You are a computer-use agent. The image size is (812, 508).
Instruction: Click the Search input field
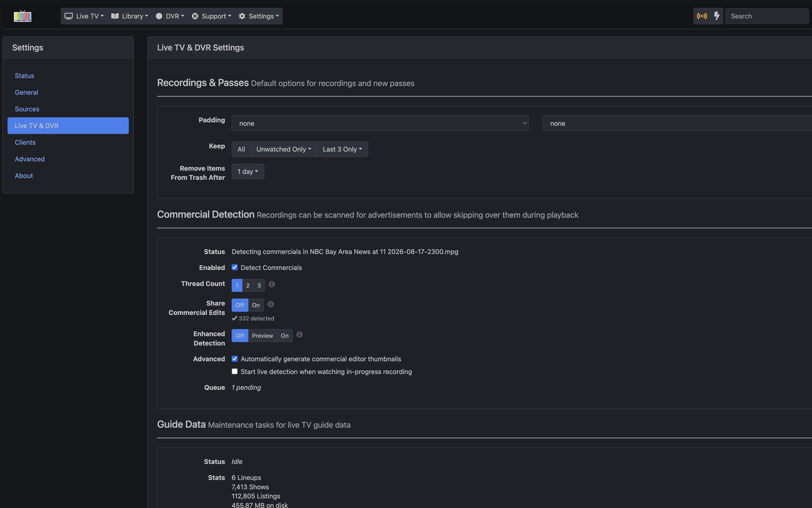767,16
